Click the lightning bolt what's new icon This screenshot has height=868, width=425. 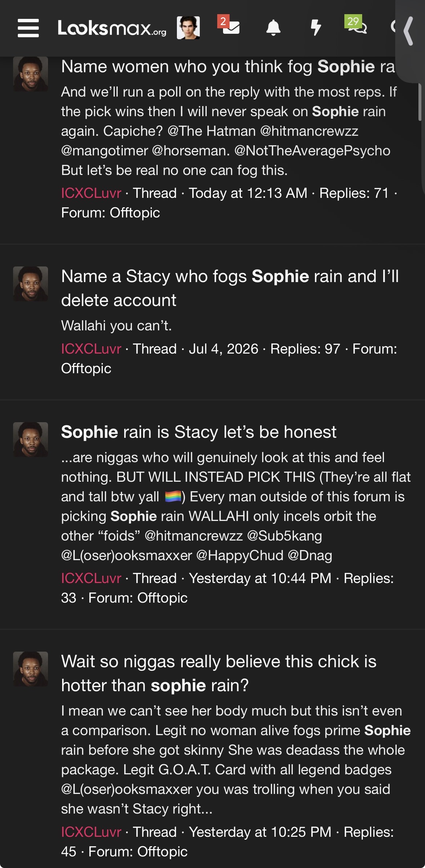(x=316, y=28)
